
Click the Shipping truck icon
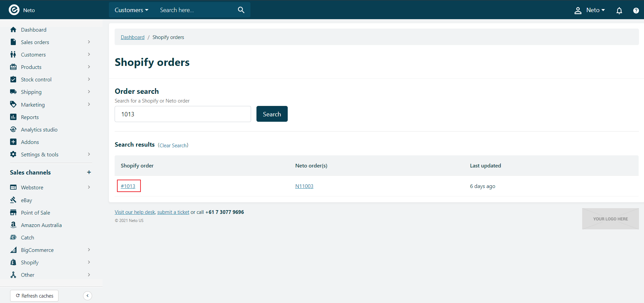pyautogui.click(x=13, y=92)
